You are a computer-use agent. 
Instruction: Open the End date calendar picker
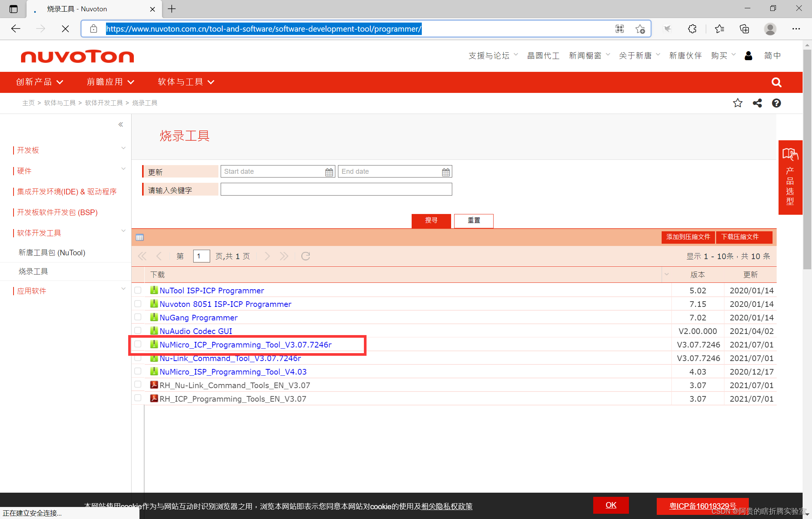coord(446,172)
